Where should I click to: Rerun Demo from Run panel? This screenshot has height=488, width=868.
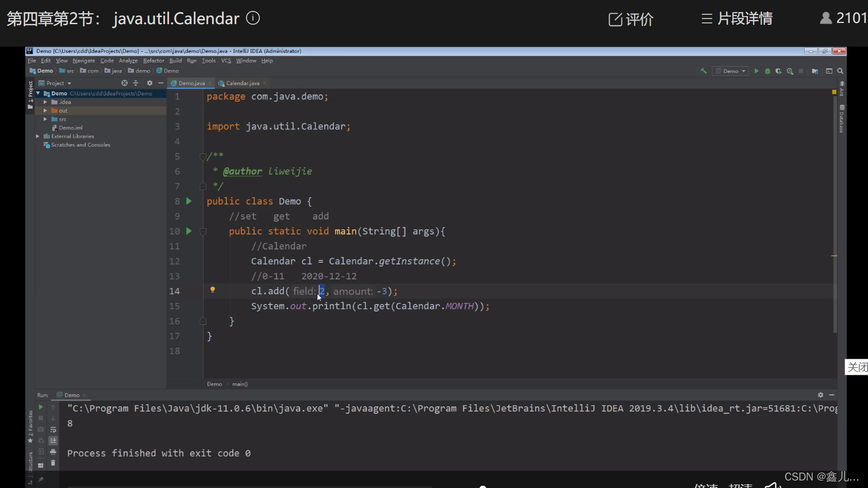[41, 407]
